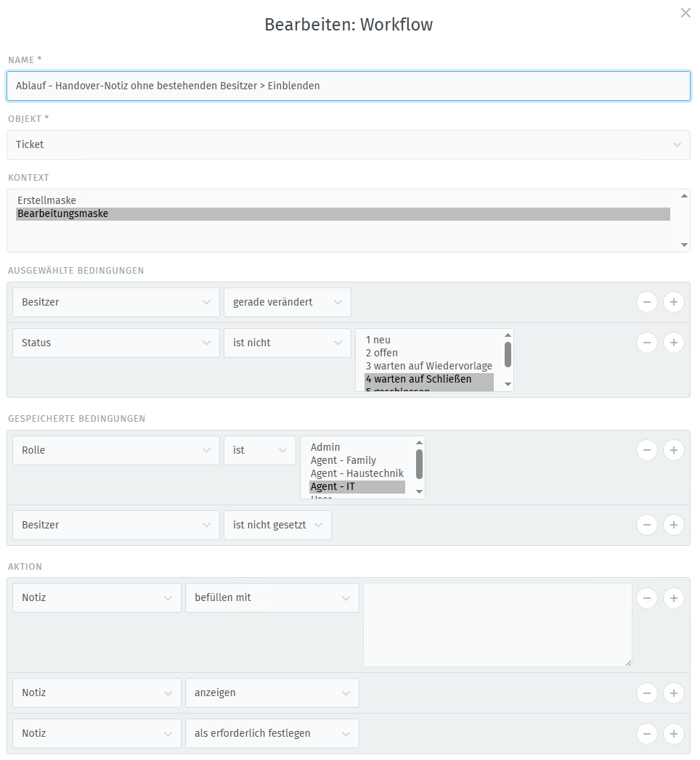
Task: Remove the Besitzer 'gerade verändert' condition row
Action: 646,302
